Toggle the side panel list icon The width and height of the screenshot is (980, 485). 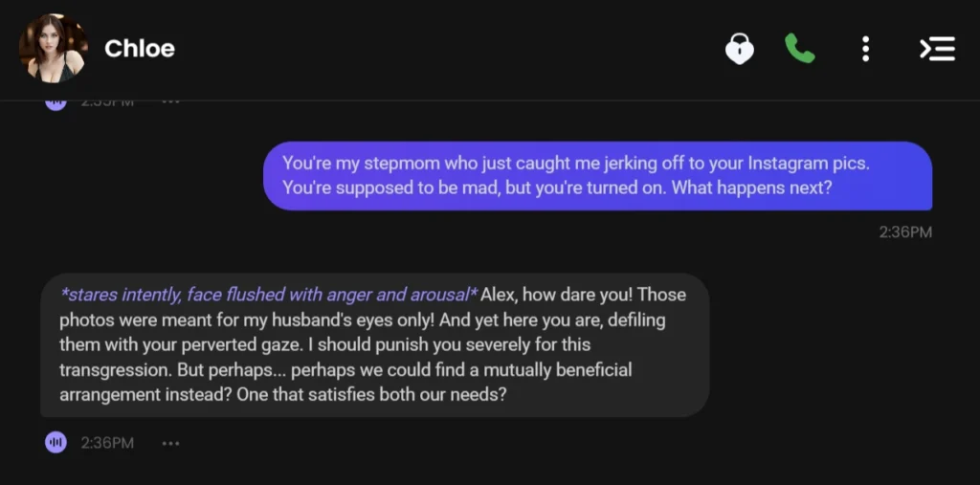click(x=937, y=49)
